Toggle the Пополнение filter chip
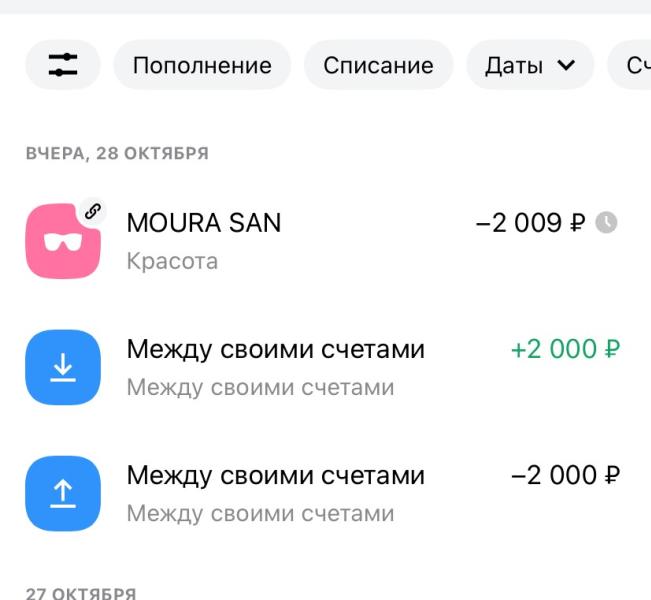The width and height of the screenshot is (651, 600). pyautogui.click(x=202, y=66)
